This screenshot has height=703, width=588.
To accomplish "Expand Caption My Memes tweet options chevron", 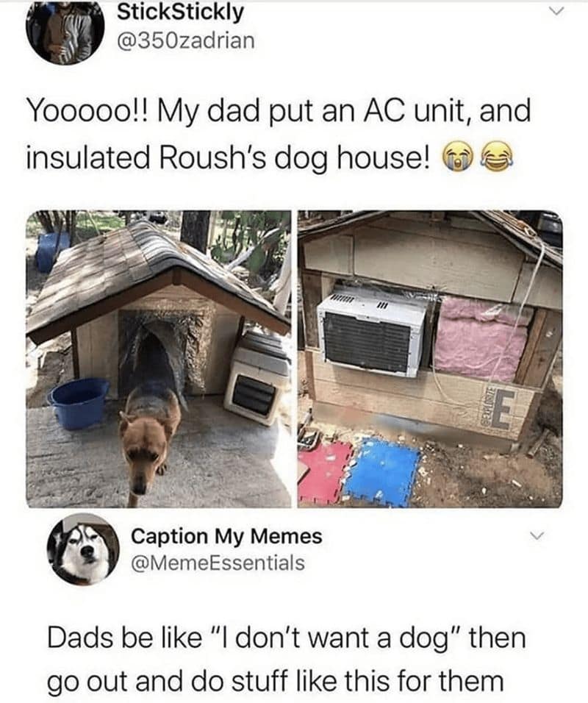I will coord(537,536).
